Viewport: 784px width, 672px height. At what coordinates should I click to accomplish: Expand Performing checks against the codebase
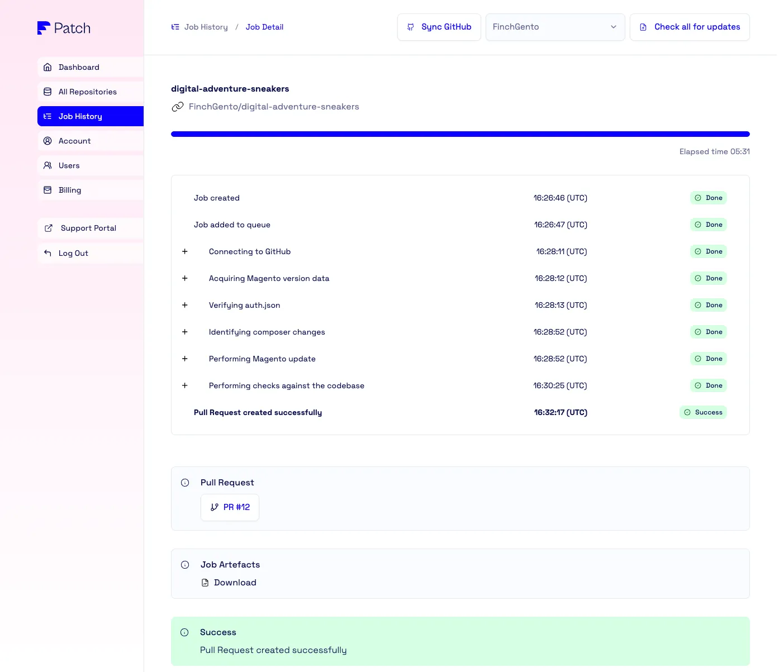[x=185, y=385]
